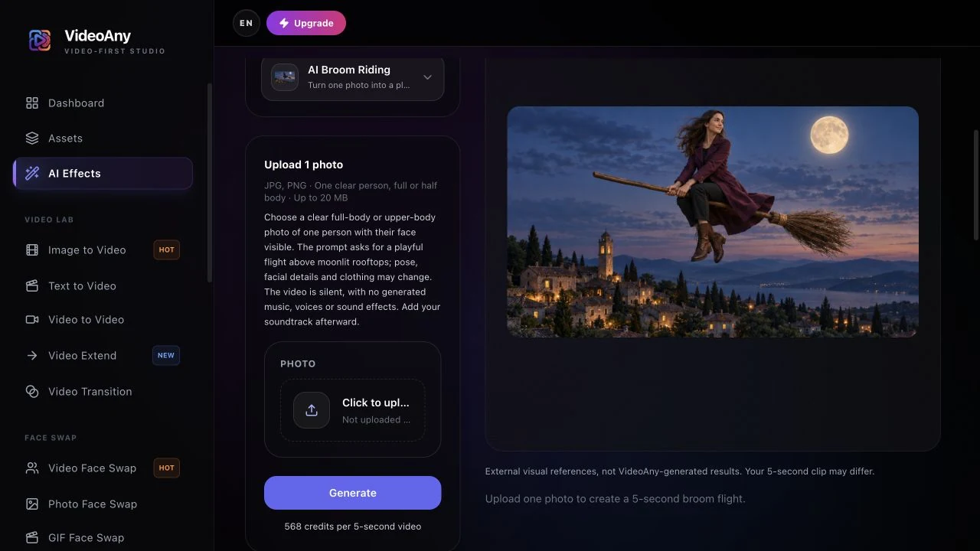Viewport: 980px width, 551px height.
Task: Click the upload arrow icon in Photo box
Action: [x=312, y=410]
